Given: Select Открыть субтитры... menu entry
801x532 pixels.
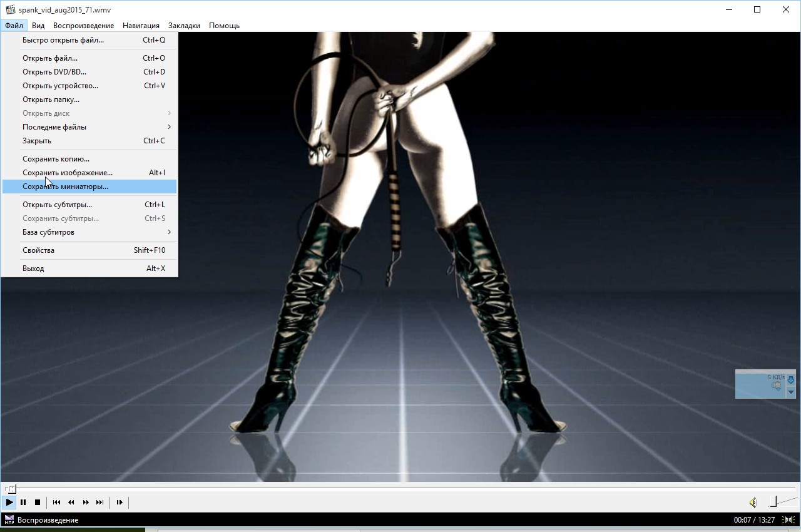Looking at the screenshot, I should coord(89,205).
